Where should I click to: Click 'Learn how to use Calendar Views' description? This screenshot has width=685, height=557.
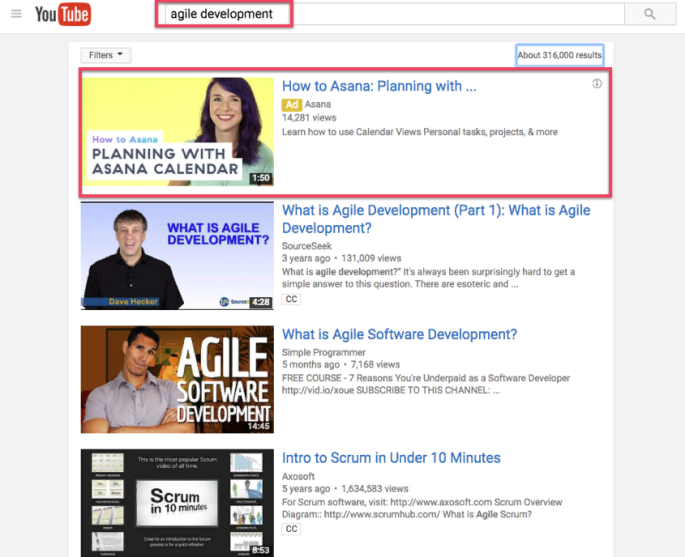point(419,132)
